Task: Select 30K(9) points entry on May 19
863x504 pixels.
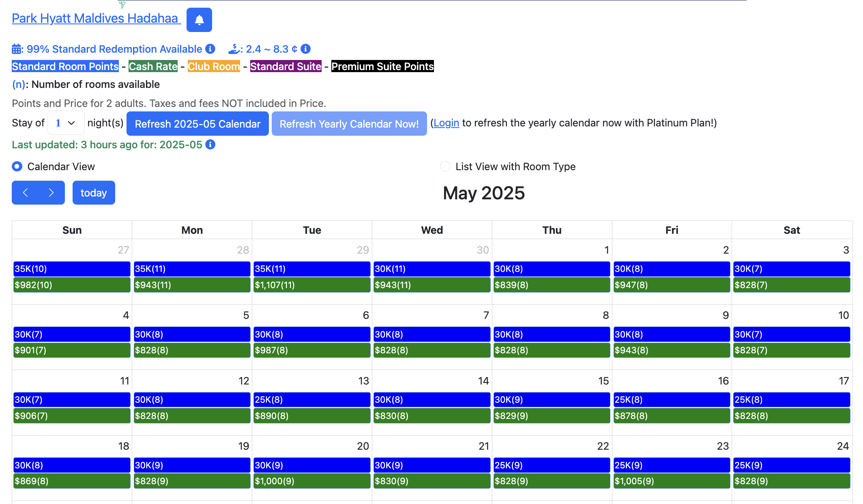Action: (192, 465)
